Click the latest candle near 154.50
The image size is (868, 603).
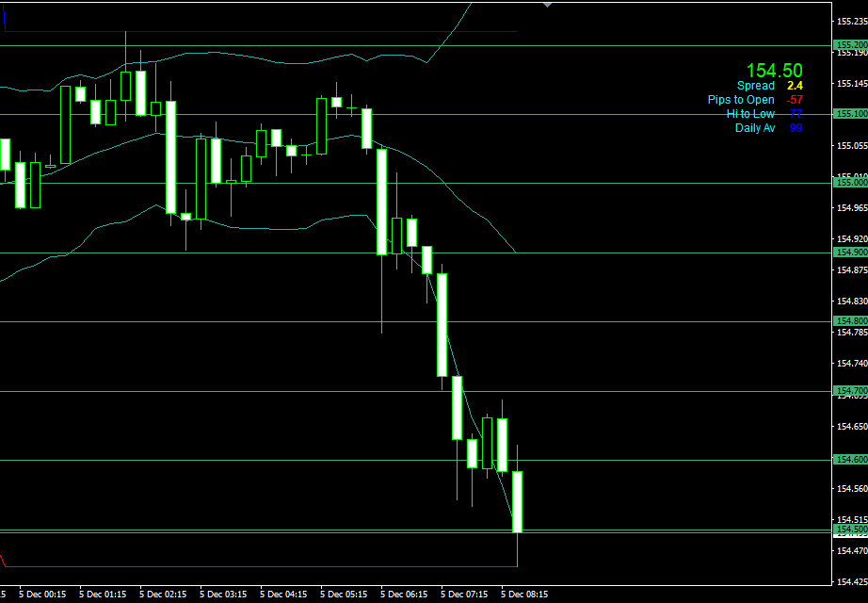(517, 501)
